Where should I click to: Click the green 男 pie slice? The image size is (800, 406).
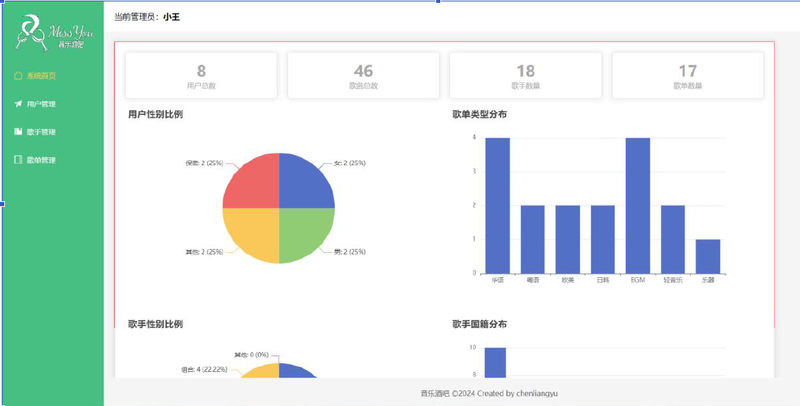[x=303, y=232]
